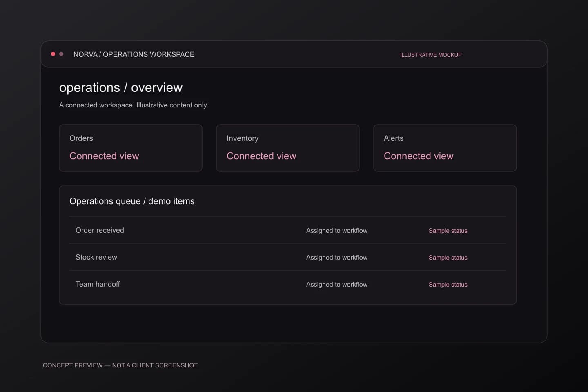Click the "CONCEPT PREVIEW — NOT A CLIENT SCREENSHOT" footer
This screenshot has height=392, width=588.
click(x=120, y=365)
